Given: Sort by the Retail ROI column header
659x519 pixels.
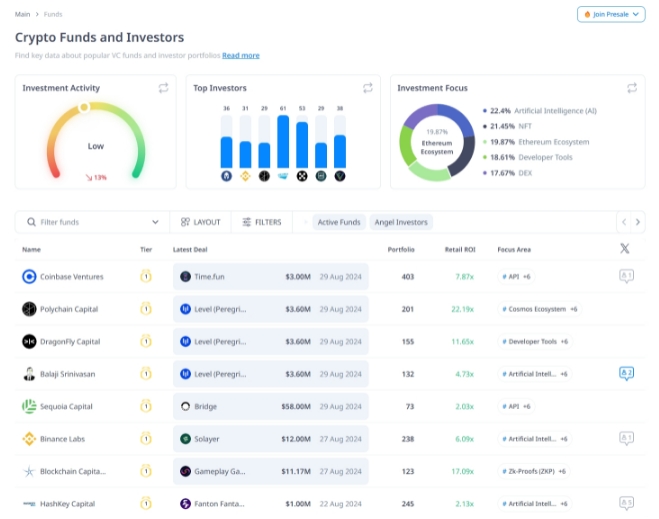Looking at the screenshot, I should point(460,249).
